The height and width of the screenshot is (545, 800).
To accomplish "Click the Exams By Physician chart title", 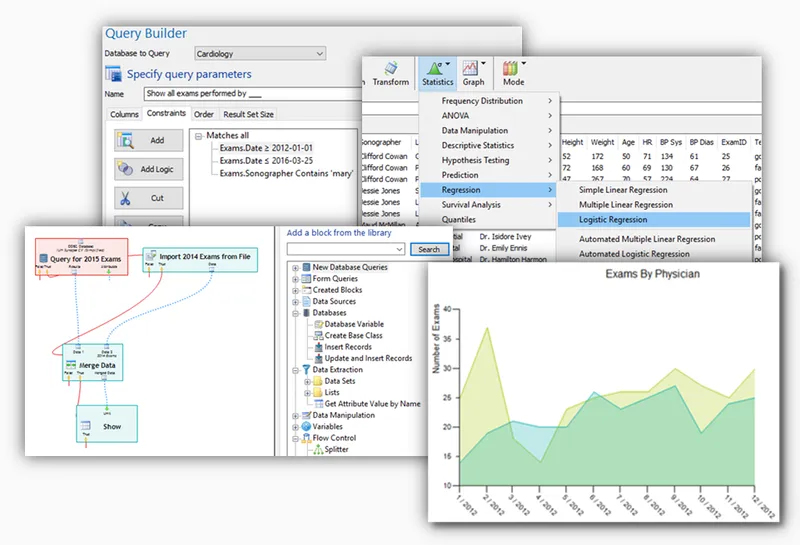I will pos(652,274).
